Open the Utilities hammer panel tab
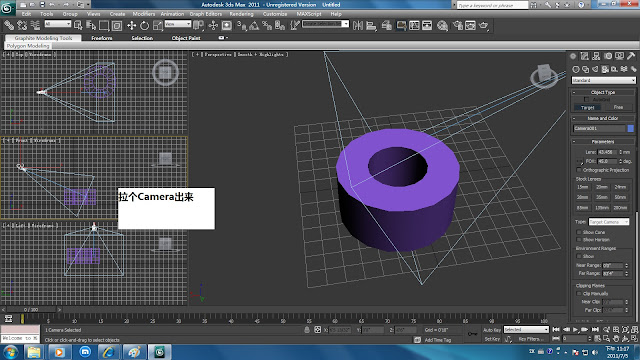 point(631,56)
